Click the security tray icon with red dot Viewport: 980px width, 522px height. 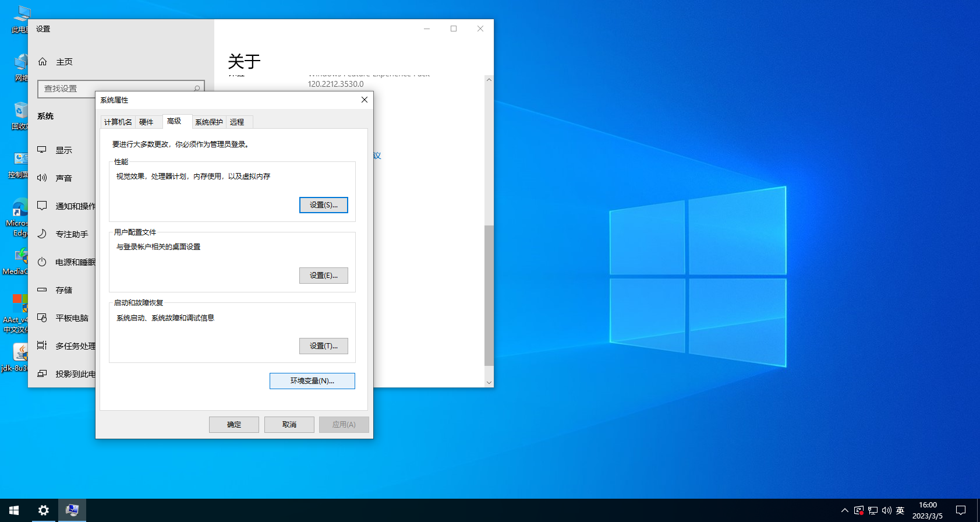(859, 510)
